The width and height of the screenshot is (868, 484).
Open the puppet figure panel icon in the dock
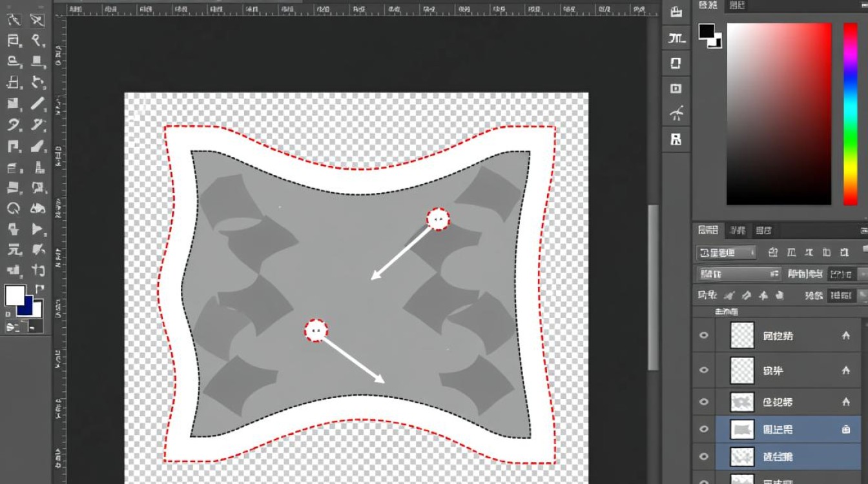coord(676,114)
